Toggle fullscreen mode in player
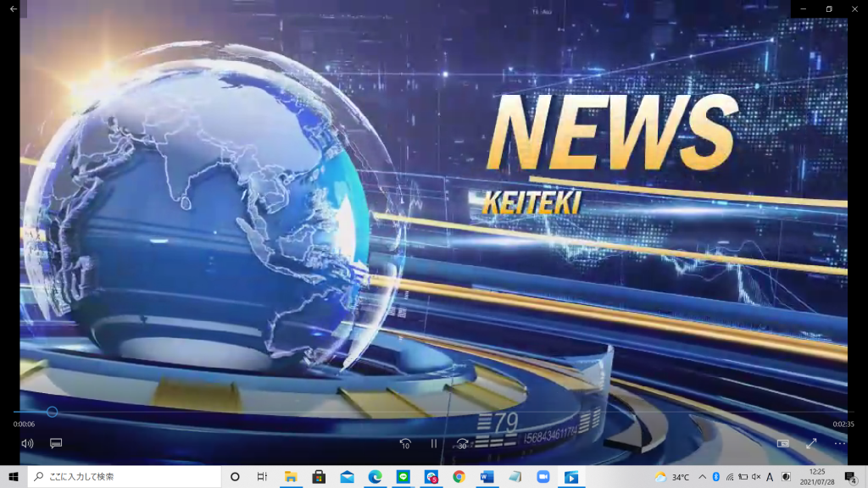 coord(811,443)
